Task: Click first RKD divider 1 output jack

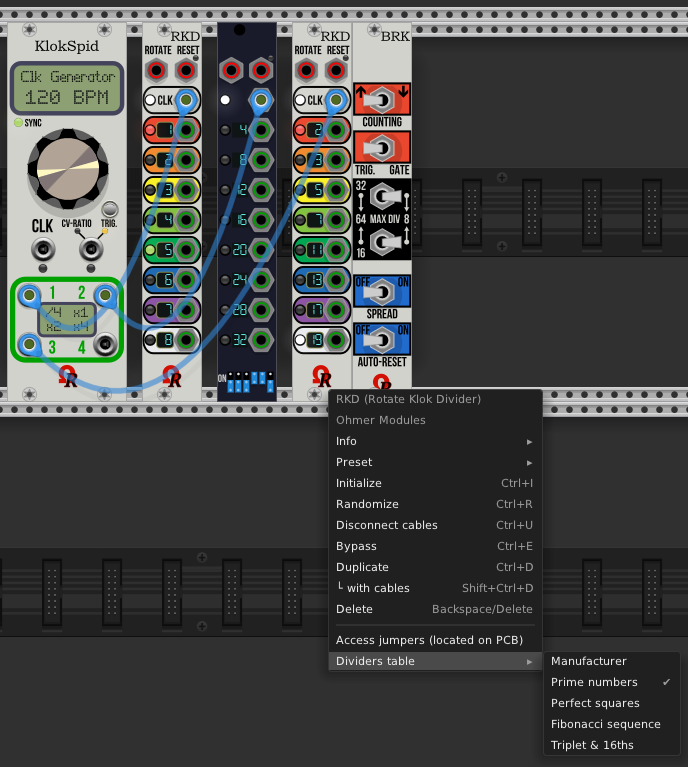Action: (186, 130)
